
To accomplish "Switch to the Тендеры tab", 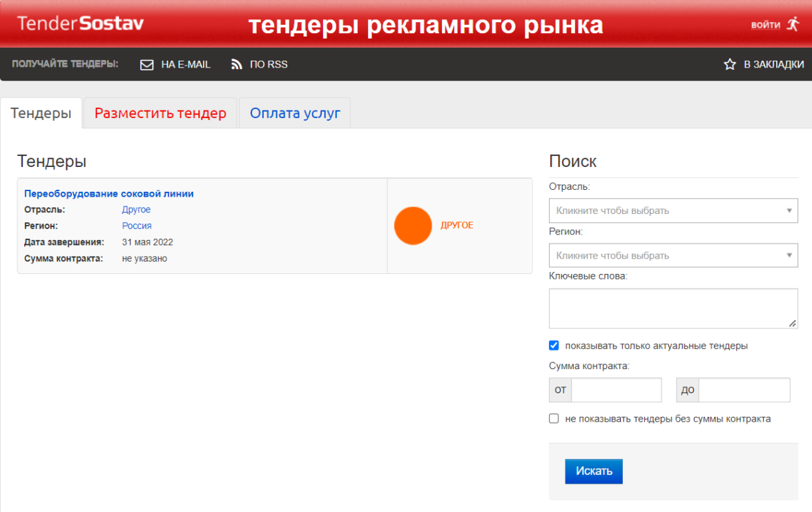I will [41, 113].
